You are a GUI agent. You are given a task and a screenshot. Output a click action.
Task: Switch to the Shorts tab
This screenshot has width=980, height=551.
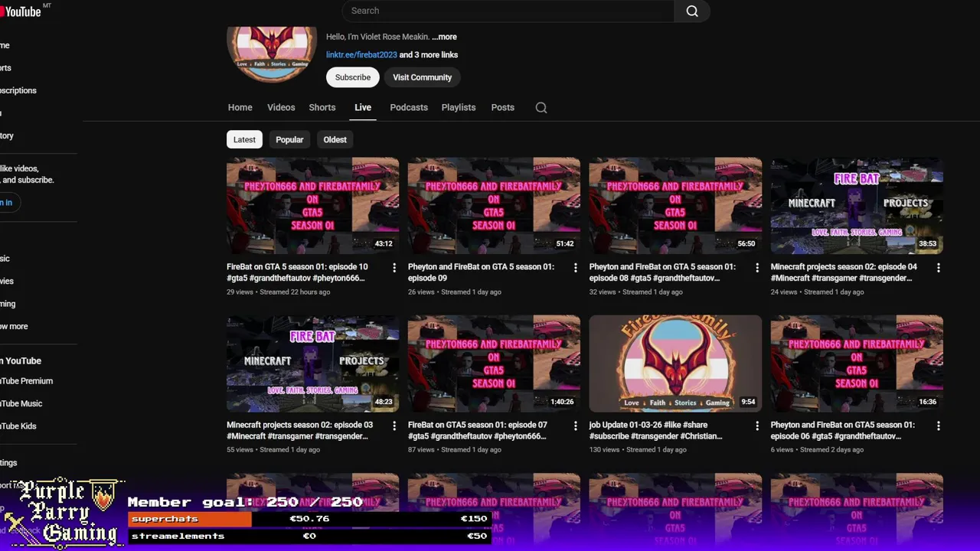point(322,108)
